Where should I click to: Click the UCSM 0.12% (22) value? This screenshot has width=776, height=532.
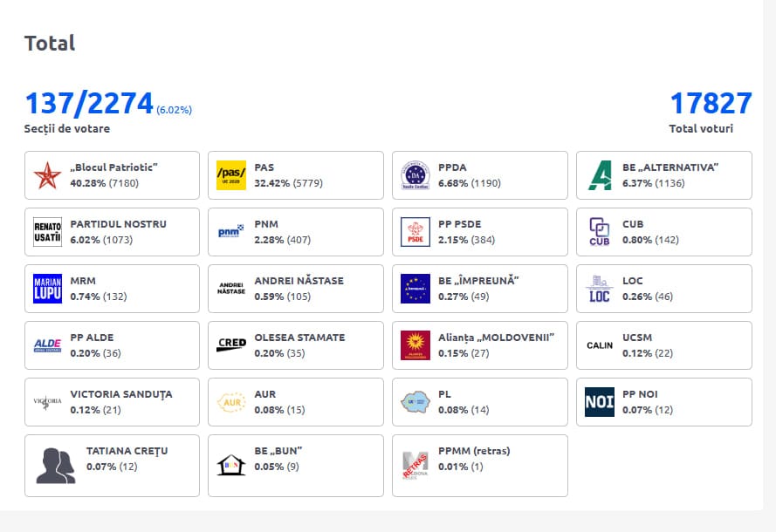tap(648, 353)
